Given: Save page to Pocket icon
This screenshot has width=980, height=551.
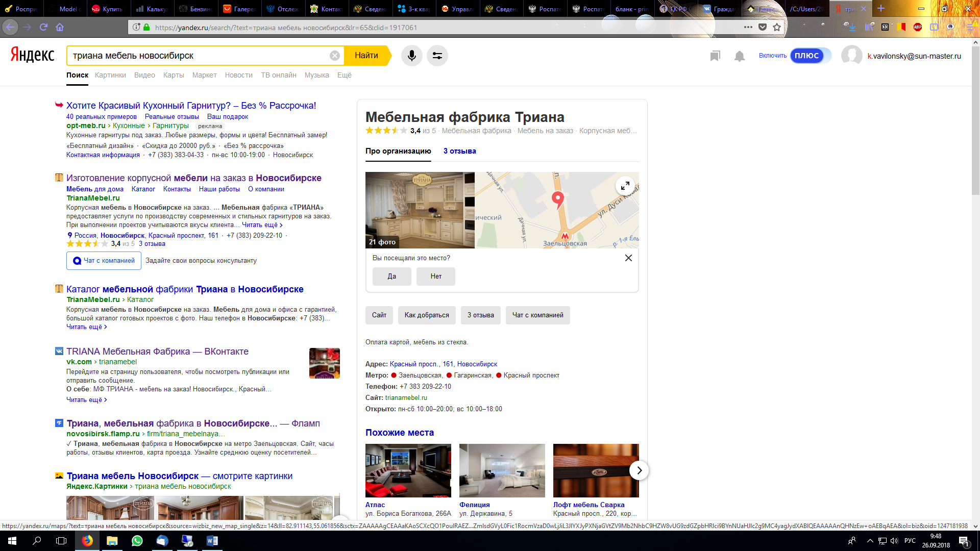Looking at the screenshot, I should coord(763,27).
